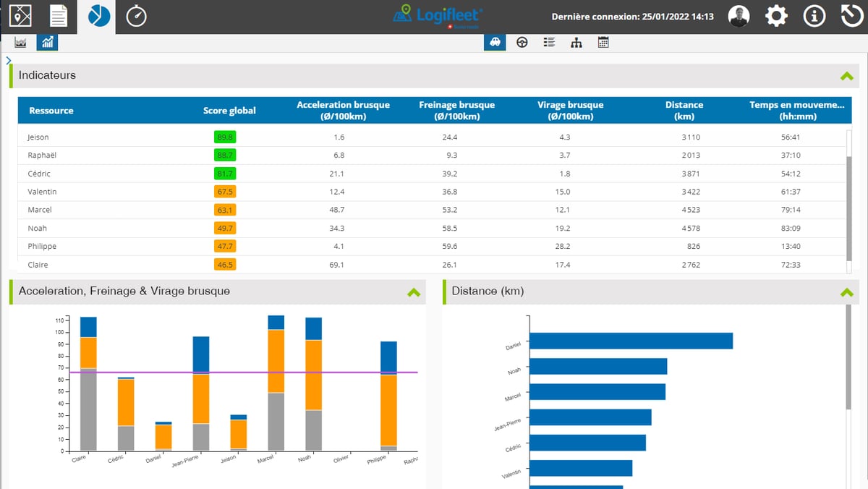
Task: Collapse the Acceleration, Freinage & Virage brusque panel
Action: tap(414, 292)
